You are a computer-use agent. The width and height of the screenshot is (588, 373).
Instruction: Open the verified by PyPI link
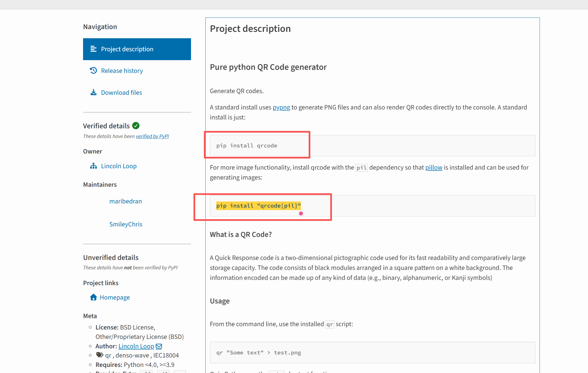pos(152,136)
